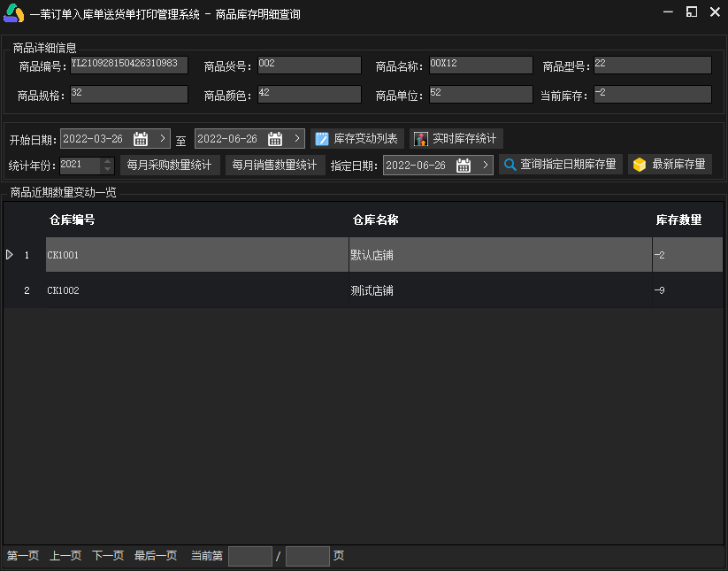
Task: Click 商品编号 field YL210928150426310983
Action: pyautogui.click(x=129, y=65)
